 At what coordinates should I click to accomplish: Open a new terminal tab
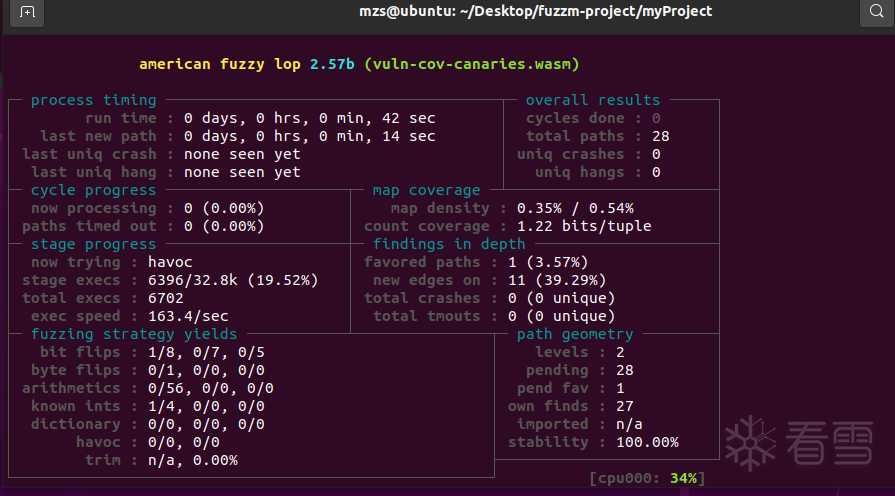[x=27, y=11]
